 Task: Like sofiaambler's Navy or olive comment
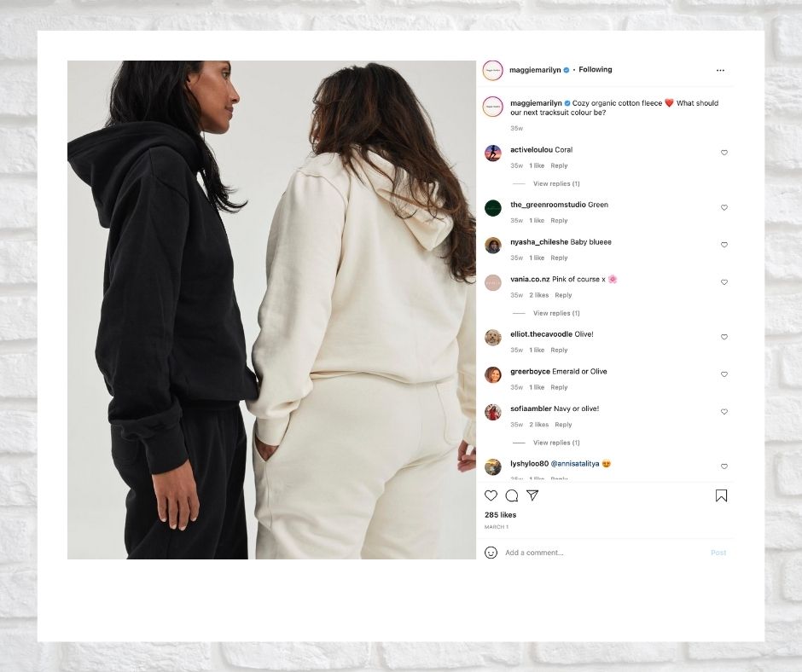pyautogui.click(x=724, y=411)
